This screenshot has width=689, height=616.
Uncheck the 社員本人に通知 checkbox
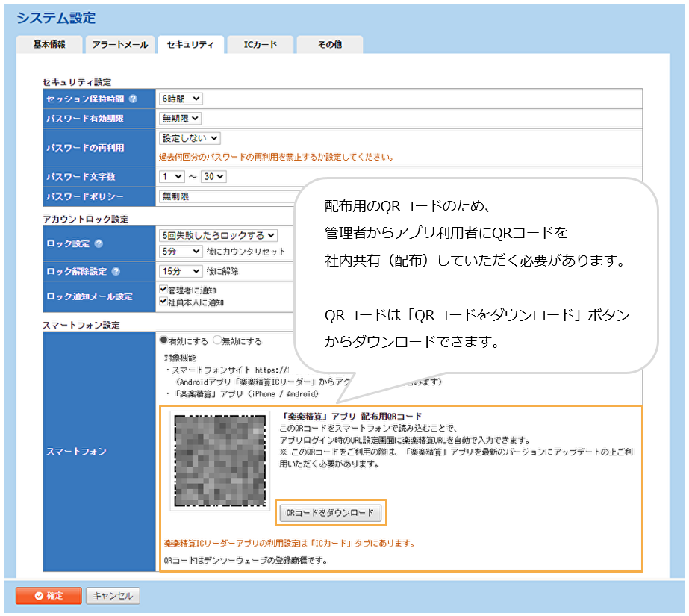(x=164, y=302)
